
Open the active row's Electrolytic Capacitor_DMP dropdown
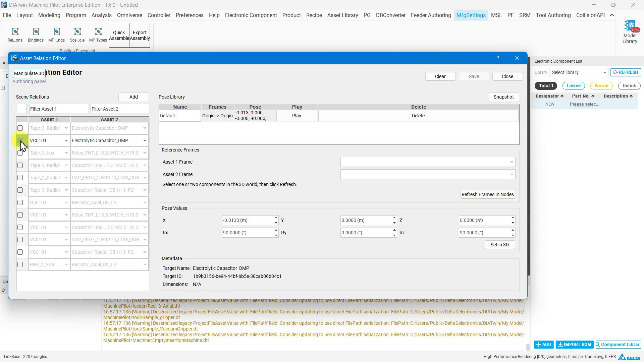109,140
